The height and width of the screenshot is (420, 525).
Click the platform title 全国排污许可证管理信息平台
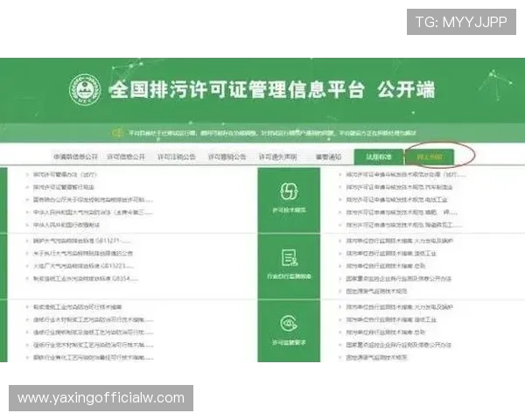pos(236,90)
